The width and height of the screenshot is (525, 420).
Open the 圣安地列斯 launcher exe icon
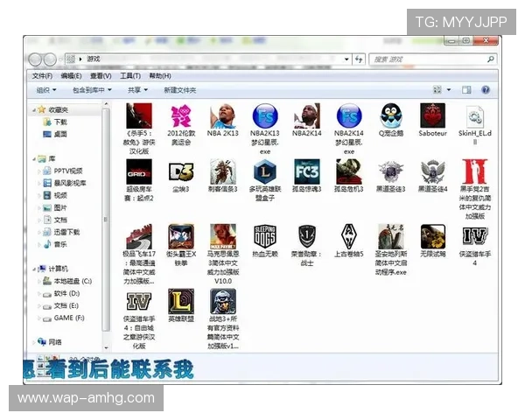pyautogui.click(x=391, y=236)
